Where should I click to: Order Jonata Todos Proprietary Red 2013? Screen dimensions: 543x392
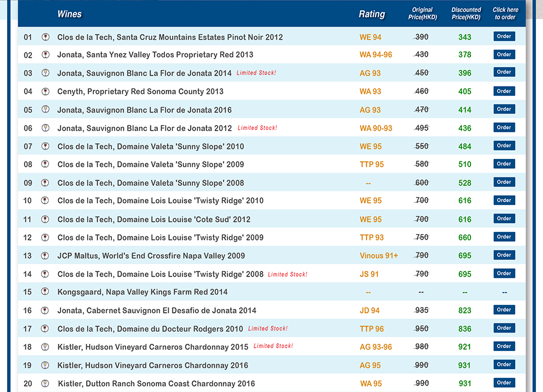pos(504,55)
